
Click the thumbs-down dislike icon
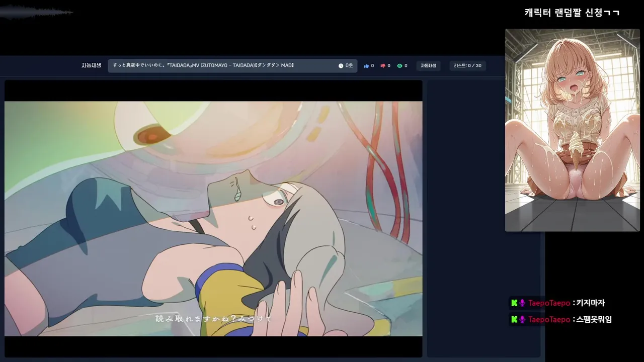pyautogui.click(x=383, y=66)
